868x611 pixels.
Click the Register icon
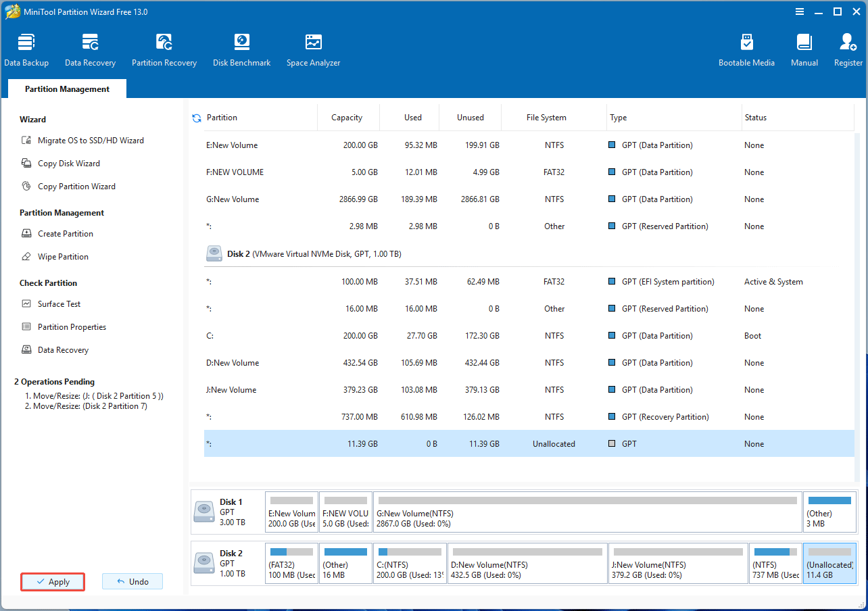[x=847, y=49]
